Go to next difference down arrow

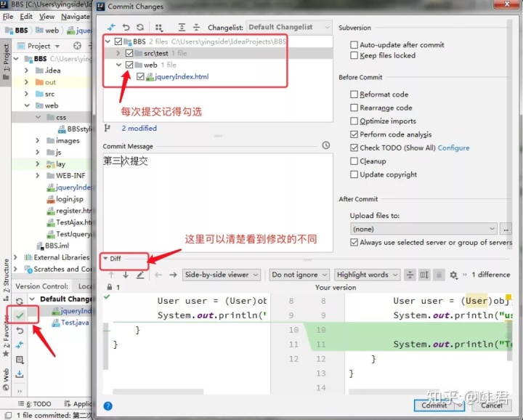point(126,275)
